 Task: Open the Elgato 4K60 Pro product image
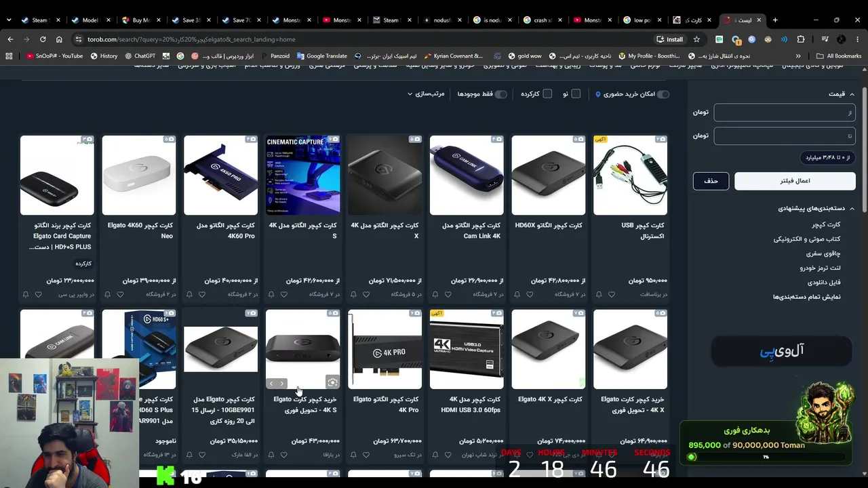[x=221, y=176]
